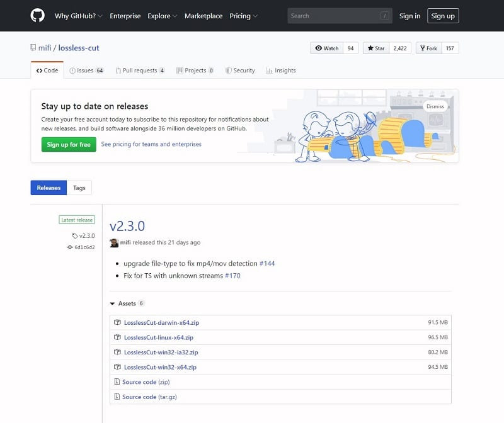Click the tag icon next to v2.3.0
This screenshot has height=423, width=504.
pos(74,236)
